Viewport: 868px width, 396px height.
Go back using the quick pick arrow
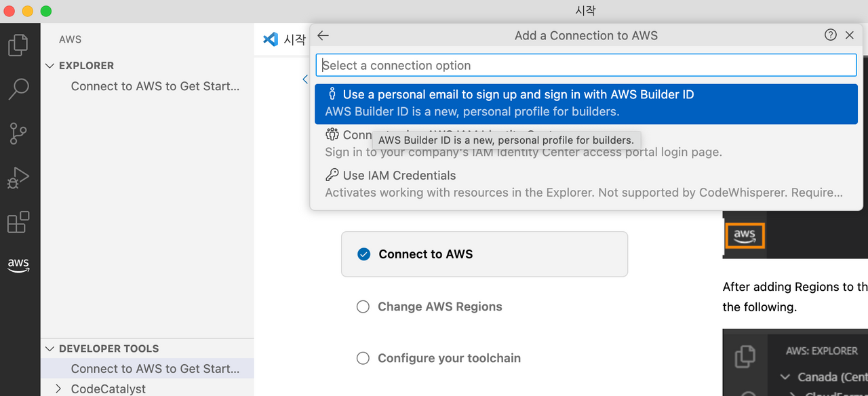click(x=323, y=35)
